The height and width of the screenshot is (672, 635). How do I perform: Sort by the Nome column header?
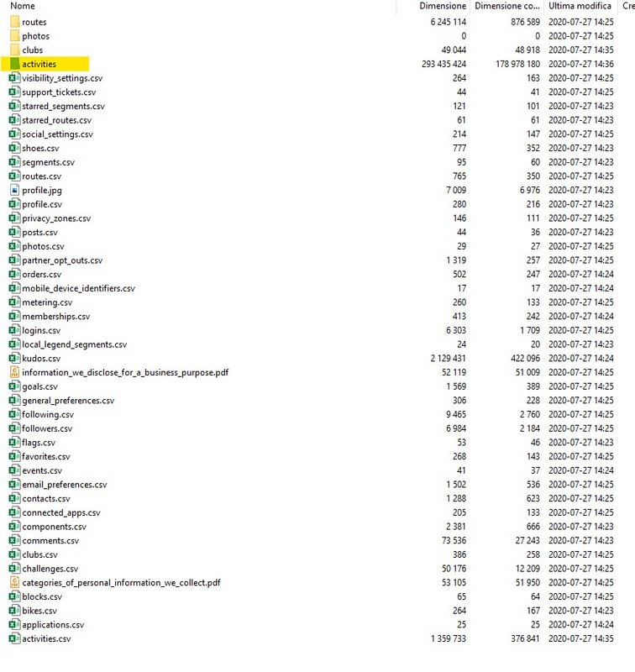tap(23, 6)
